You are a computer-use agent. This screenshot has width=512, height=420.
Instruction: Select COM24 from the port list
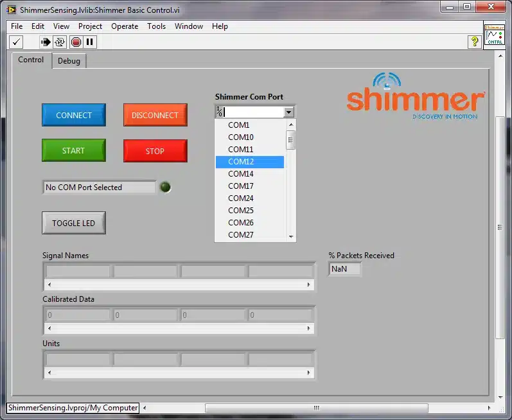(x=250, y=198)
